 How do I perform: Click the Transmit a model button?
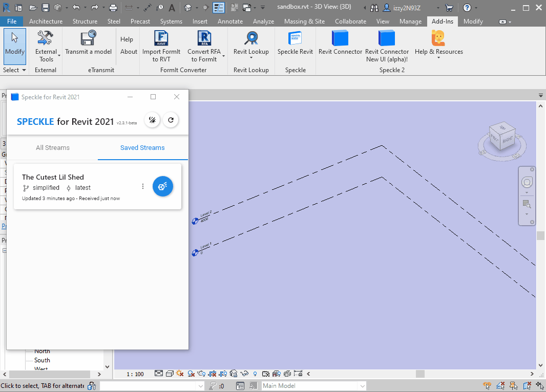click(88, 42)
